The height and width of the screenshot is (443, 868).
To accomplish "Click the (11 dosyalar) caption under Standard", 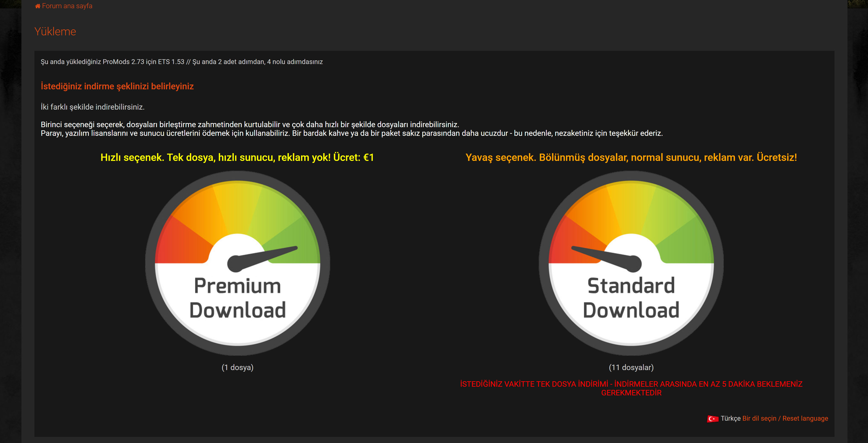I will coord(631,367).
